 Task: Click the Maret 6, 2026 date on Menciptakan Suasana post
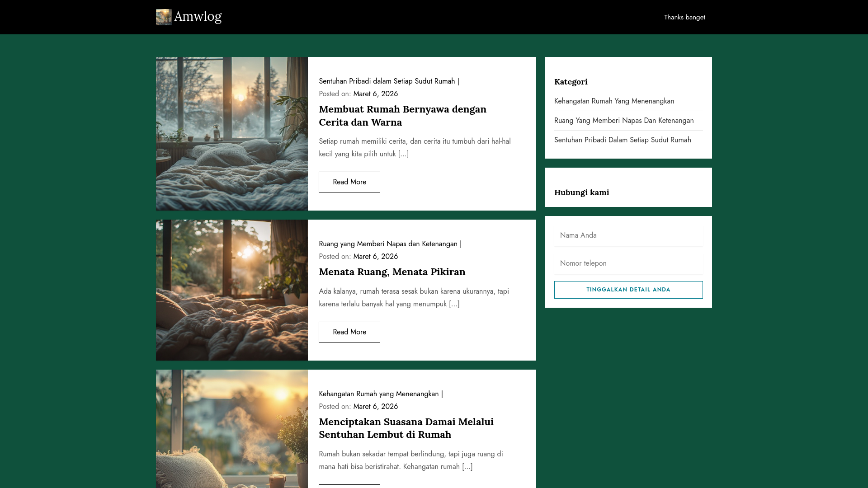pos(375,407)
